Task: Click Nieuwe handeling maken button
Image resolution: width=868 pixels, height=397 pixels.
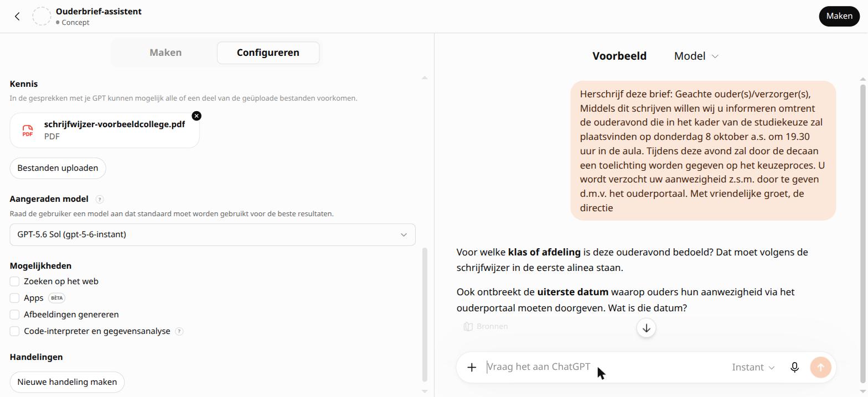Action: click(x=67, y=382)
